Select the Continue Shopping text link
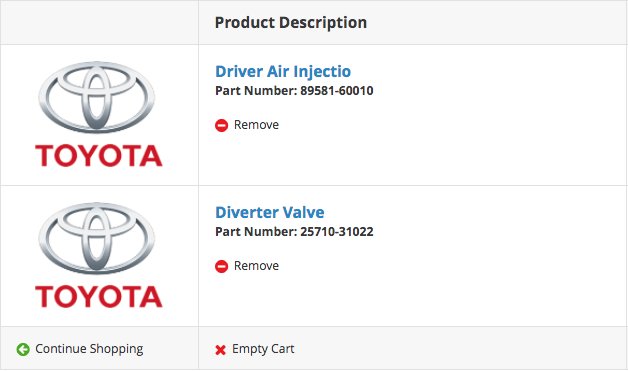 coord(89,349)
